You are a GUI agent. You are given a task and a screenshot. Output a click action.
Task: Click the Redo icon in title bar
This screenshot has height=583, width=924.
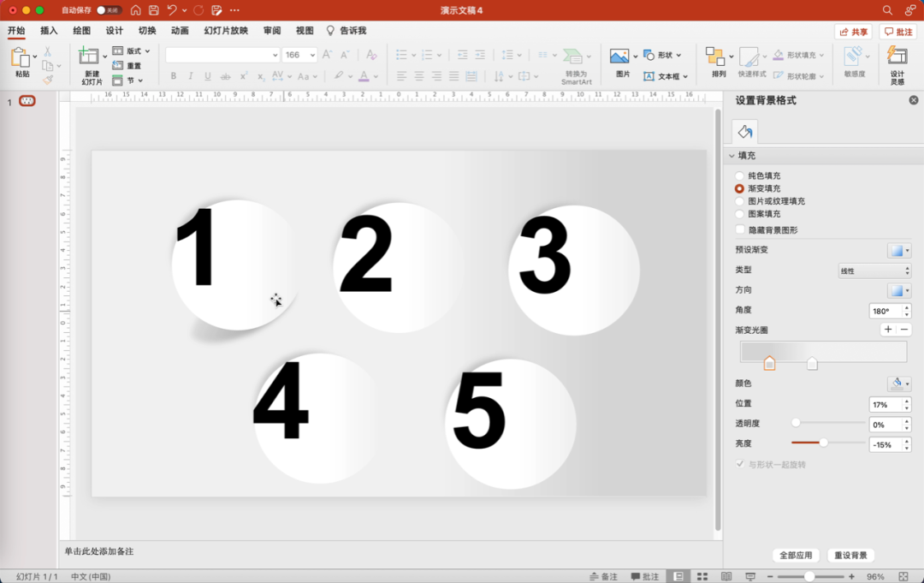pyautogui.click(x=198, y=10)
